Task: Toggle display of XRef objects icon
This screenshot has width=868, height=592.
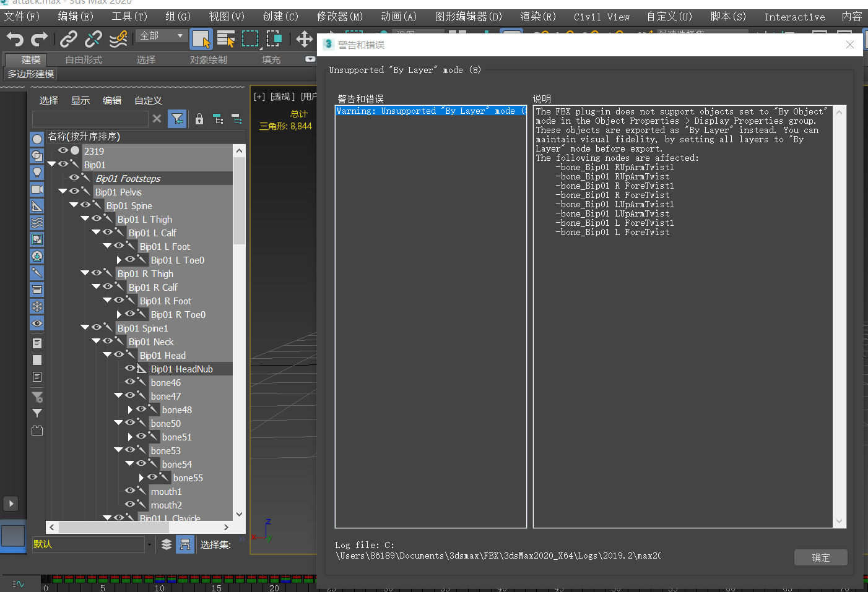Action: point(37,256)
